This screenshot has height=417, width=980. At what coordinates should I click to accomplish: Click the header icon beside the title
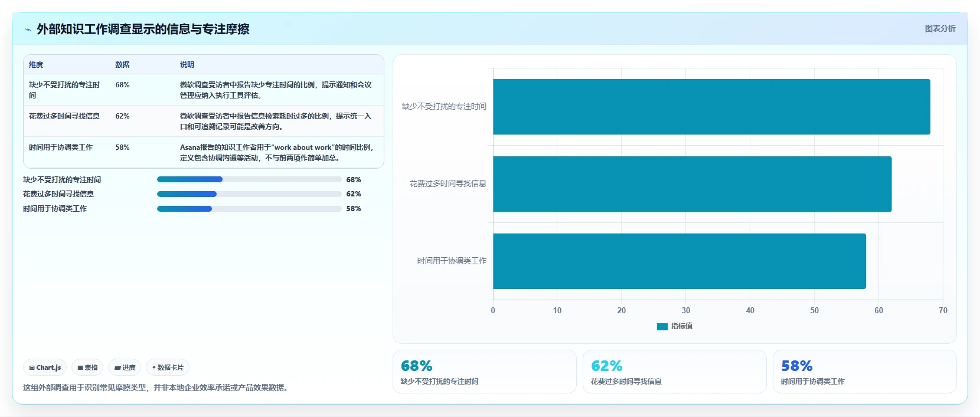click(28, 29)
